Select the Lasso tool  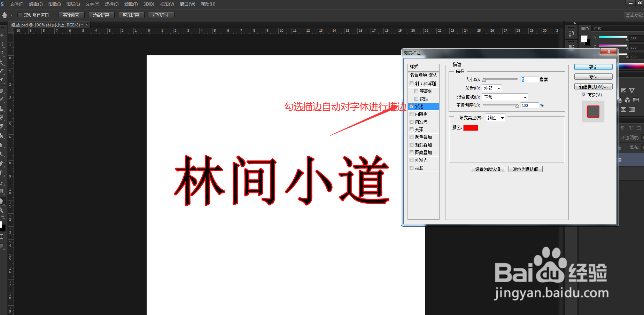(2, 52)
